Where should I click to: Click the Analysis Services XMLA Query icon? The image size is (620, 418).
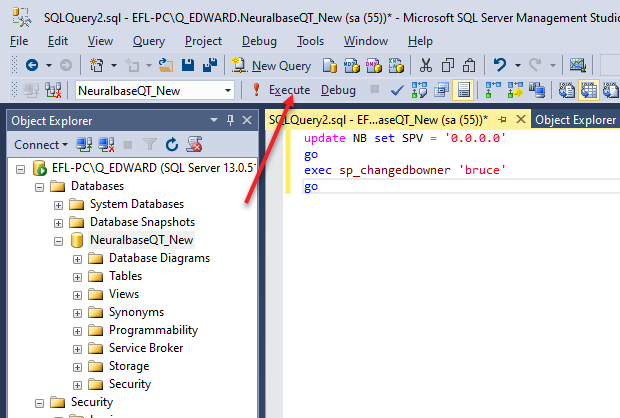pos(396,66)
